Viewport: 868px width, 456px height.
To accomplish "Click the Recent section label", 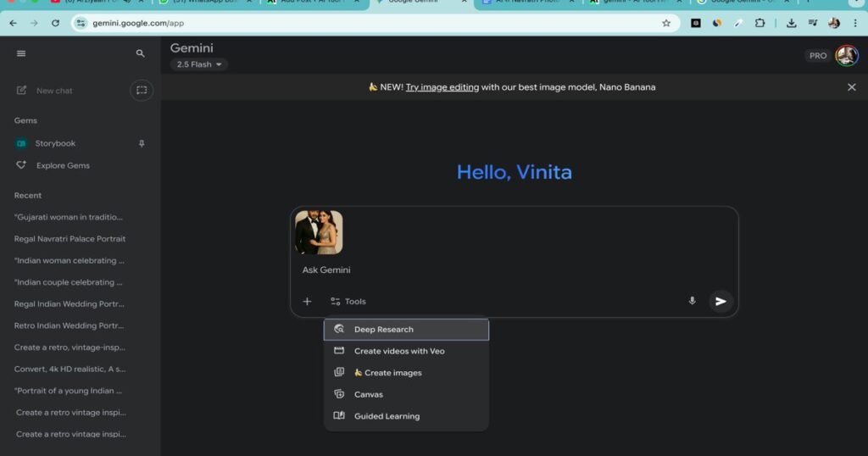I will 28,195.
